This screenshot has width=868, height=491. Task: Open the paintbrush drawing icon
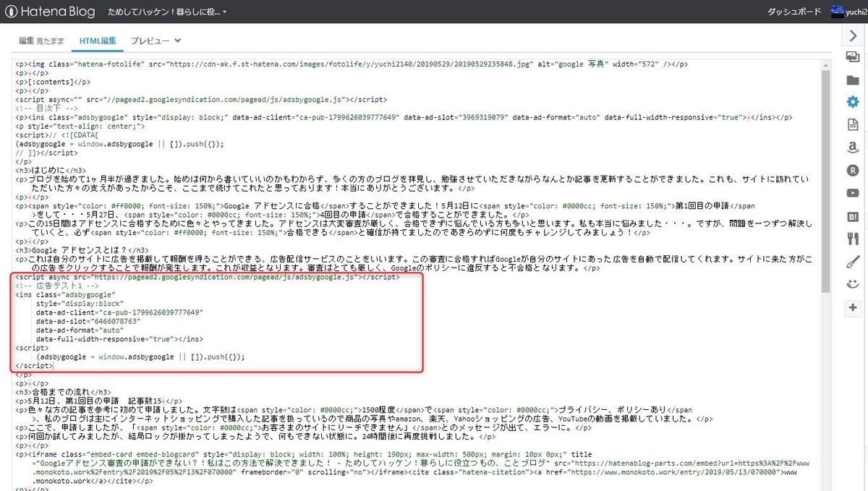pyautogui.click(x=852, y=261)
